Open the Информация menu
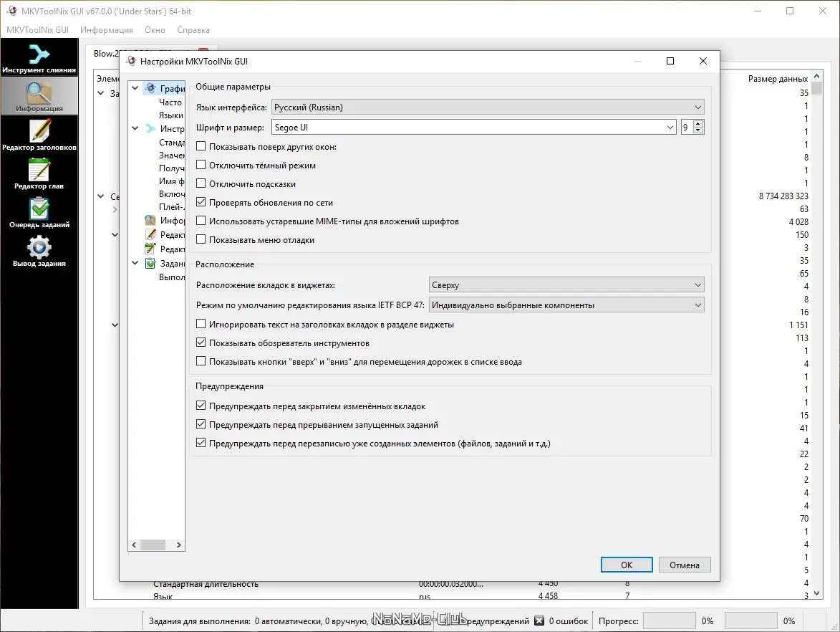840x632 pixels. coord(107,30)
